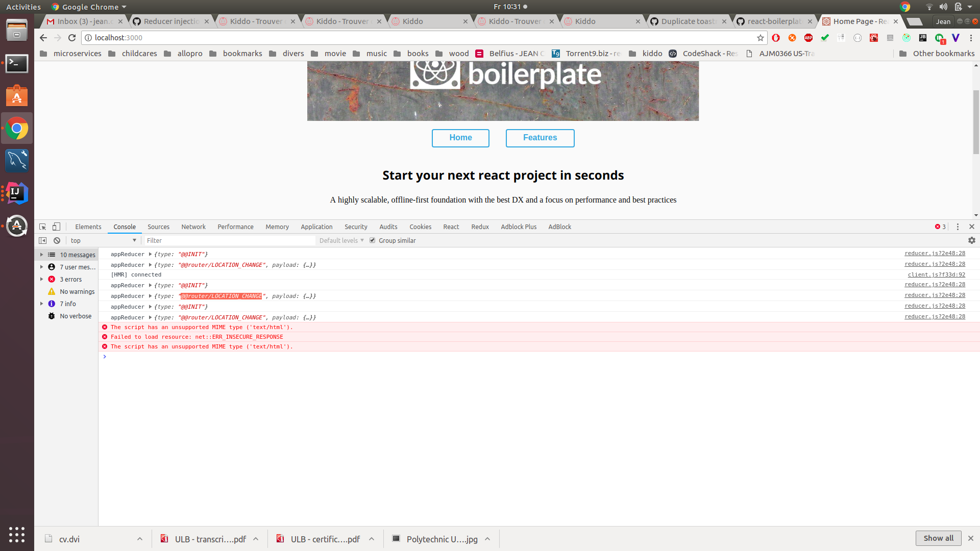The width and height of the screenshot is (980, 551).
Task: Click the V extension icon in the toolbar
Action: coord(955,38)
